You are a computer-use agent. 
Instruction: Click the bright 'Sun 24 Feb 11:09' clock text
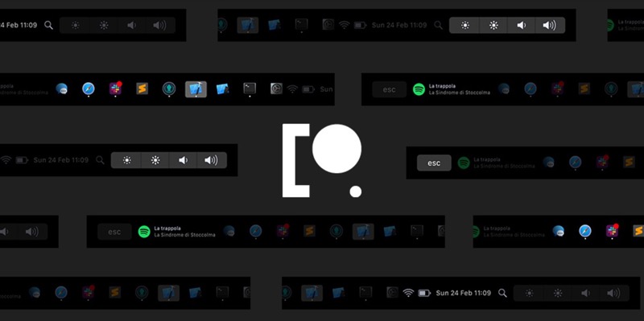click(x=464, y=293)
